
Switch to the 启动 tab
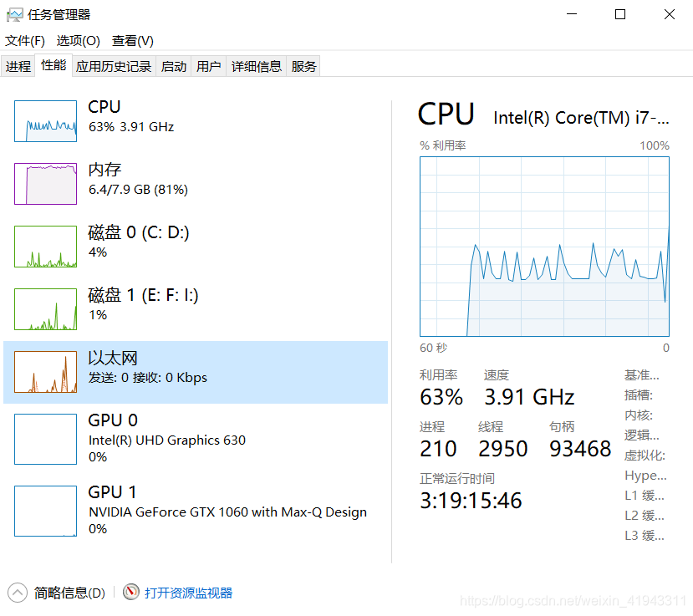pos(174,66)
